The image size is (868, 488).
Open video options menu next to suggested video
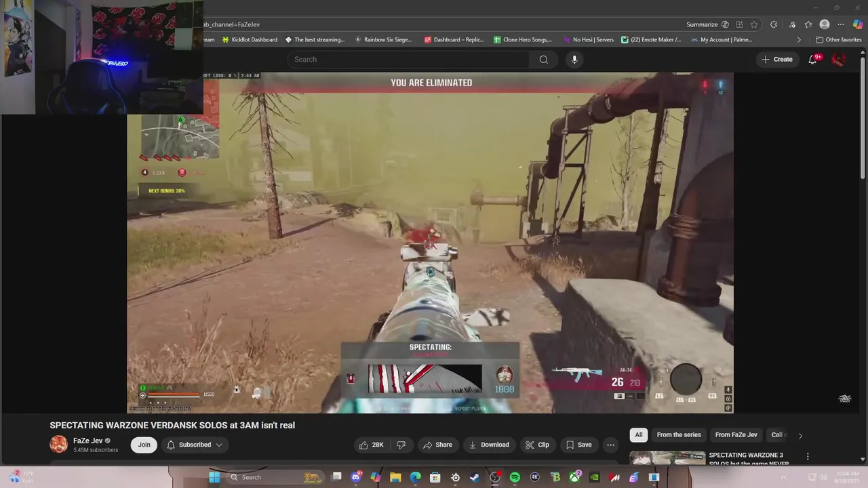pyautogui.click(x=808, y=457)
